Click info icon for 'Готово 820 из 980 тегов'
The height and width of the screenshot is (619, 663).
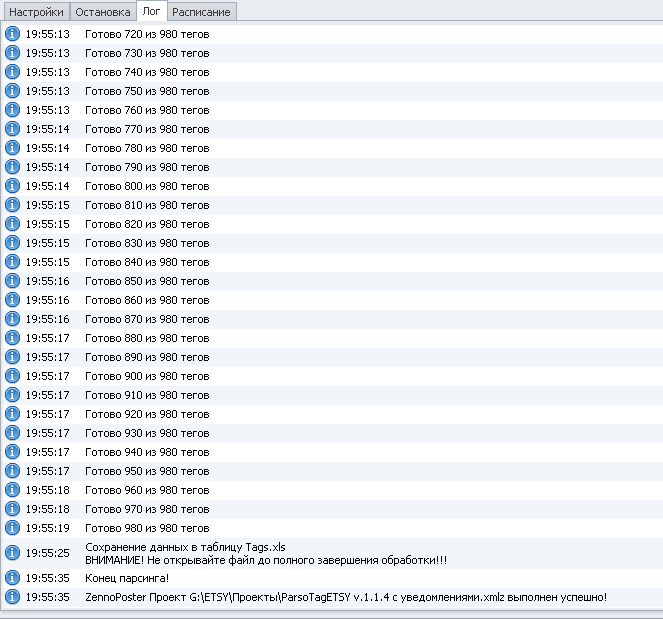(12, 224)
